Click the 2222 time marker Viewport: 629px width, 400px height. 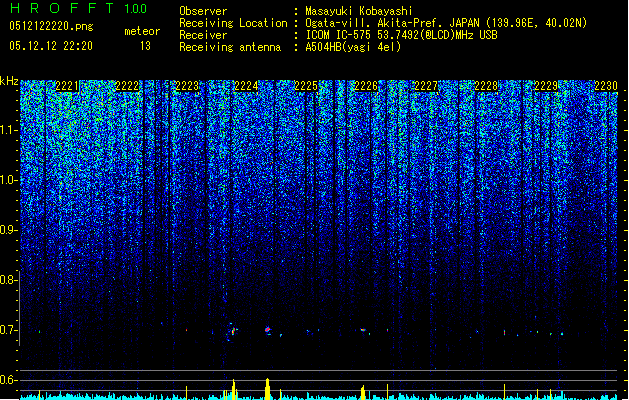(127, 86)
